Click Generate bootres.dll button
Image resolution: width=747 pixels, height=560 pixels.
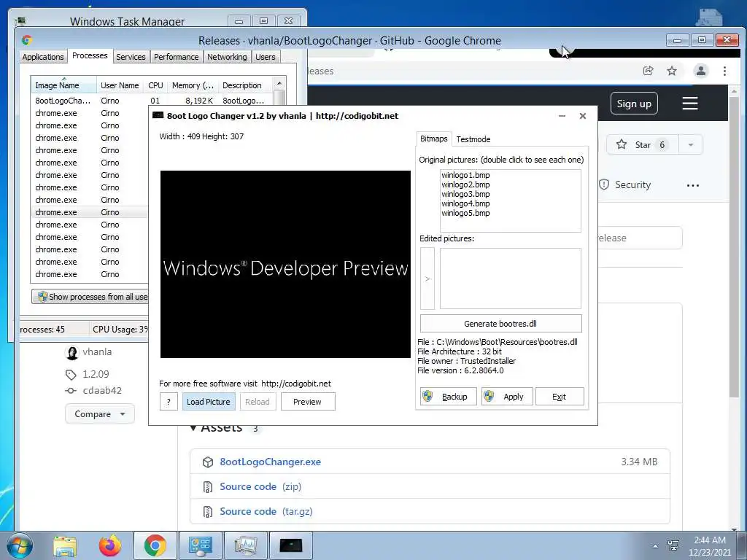tap(500, 324)
